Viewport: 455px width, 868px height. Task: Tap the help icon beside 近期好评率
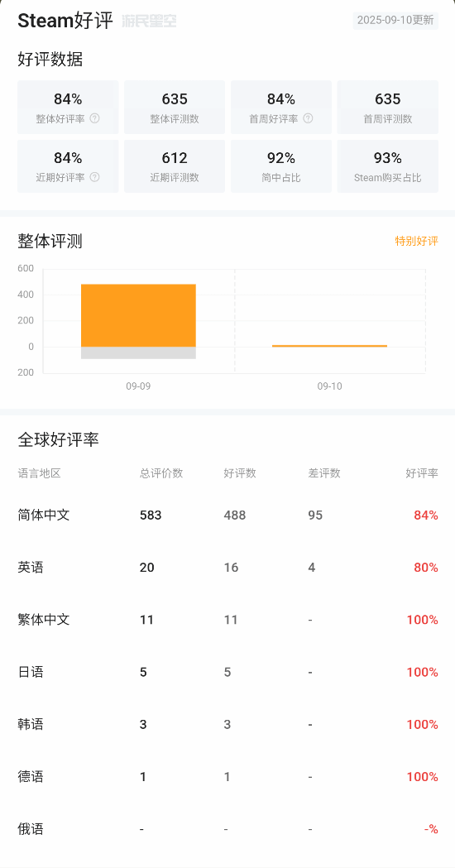point(94,177)
